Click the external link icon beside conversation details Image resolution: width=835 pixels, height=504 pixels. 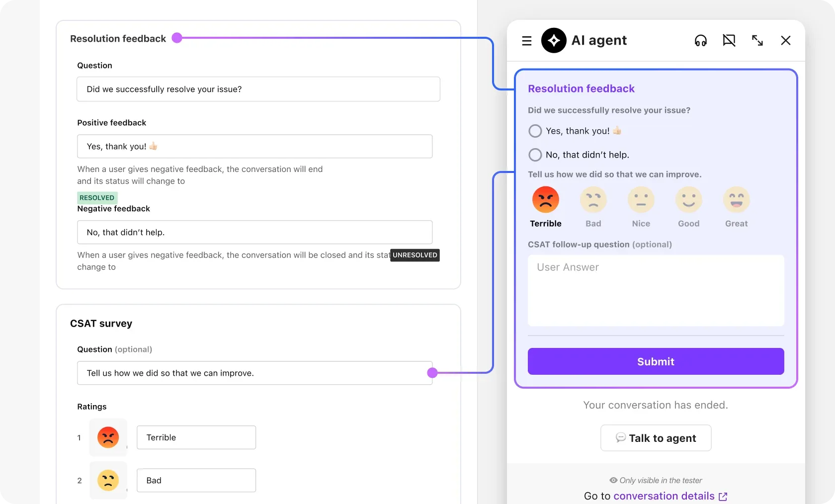coord(723,496)
